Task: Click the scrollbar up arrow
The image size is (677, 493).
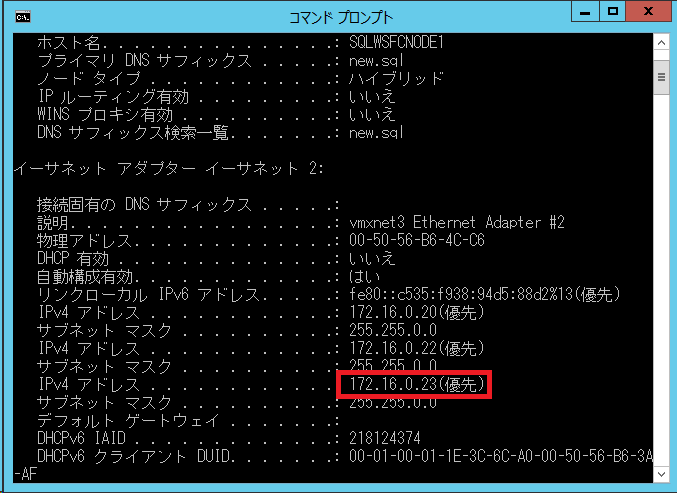Action: (661, 42)
